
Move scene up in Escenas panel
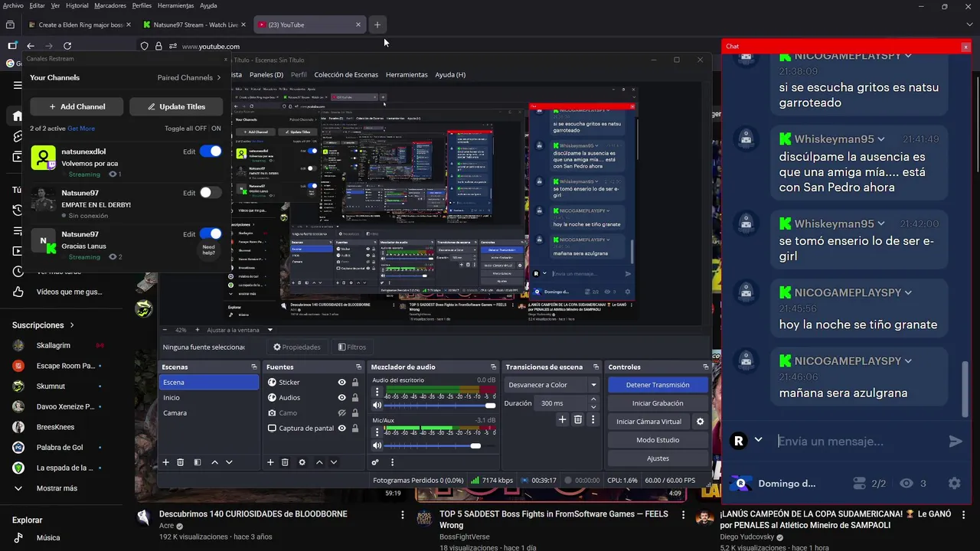214,462
